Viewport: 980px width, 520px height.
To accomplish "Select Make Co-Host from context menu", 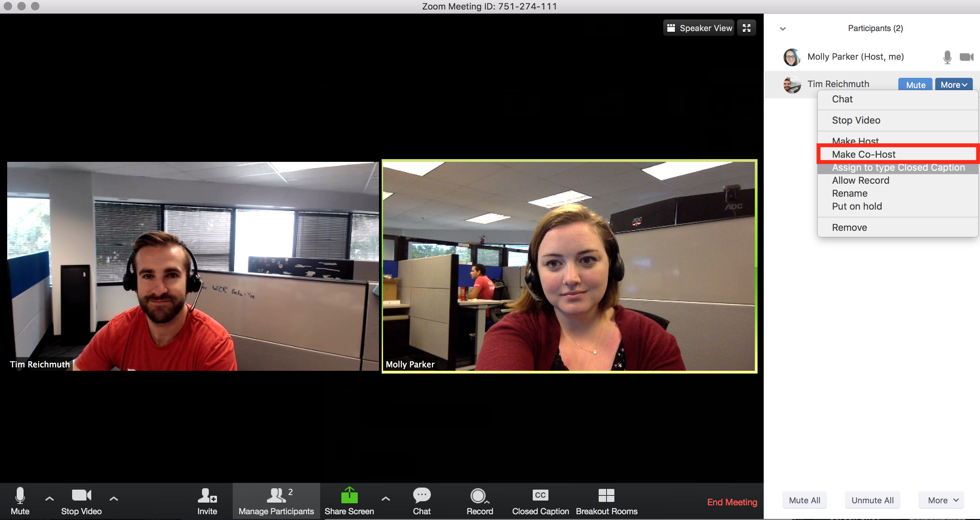I will tap(898, 154).
